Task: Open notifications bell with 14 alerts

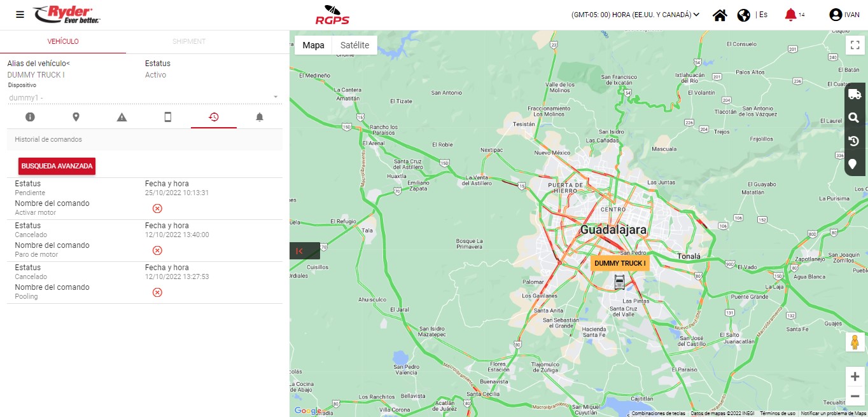Action: coord(790,15)
